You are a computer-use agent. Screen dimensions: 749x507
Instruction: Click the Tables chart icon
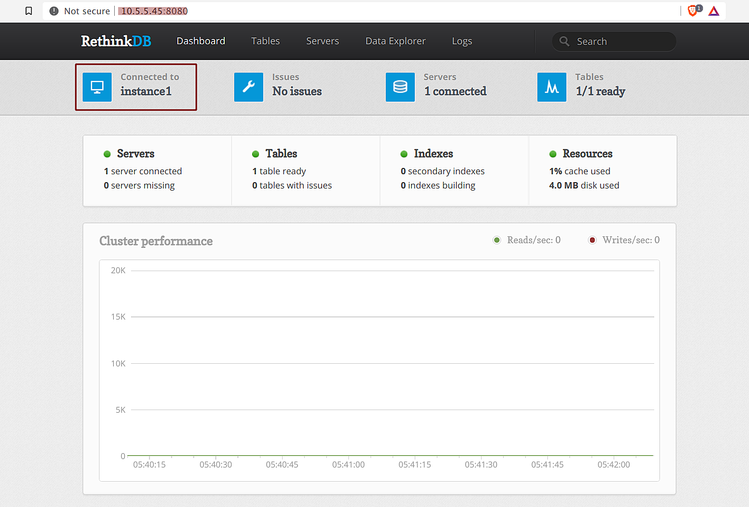(x=552, y=87)
